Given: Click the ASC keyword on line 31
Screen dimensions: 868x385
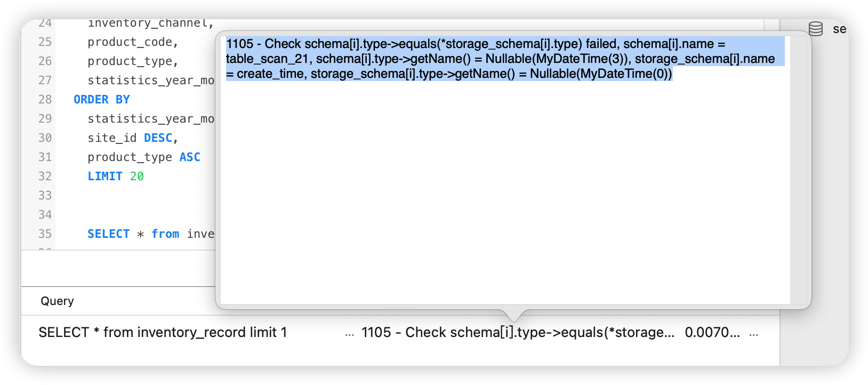Looking at the screenshot, I should 190,157.
